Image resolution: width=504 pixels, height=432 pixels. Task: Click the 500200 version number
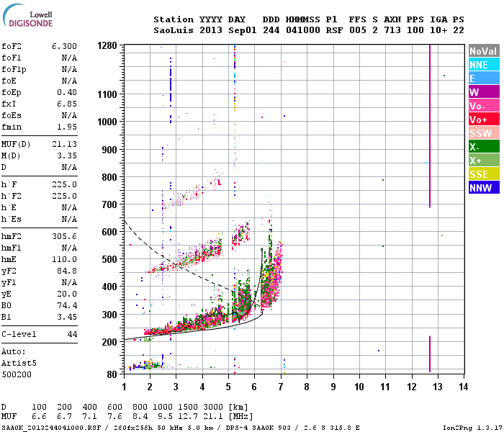(x=17, y=374)
